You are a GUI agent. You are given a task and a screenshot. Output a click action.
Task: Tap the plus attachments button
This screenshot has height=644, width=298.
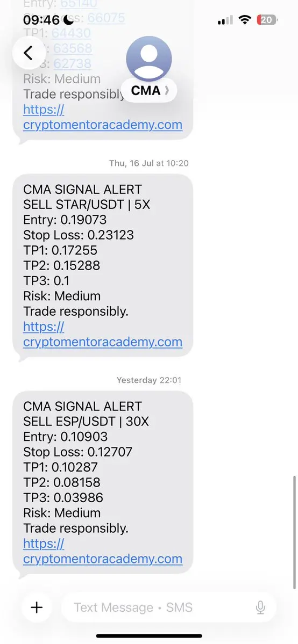point(37,607)
